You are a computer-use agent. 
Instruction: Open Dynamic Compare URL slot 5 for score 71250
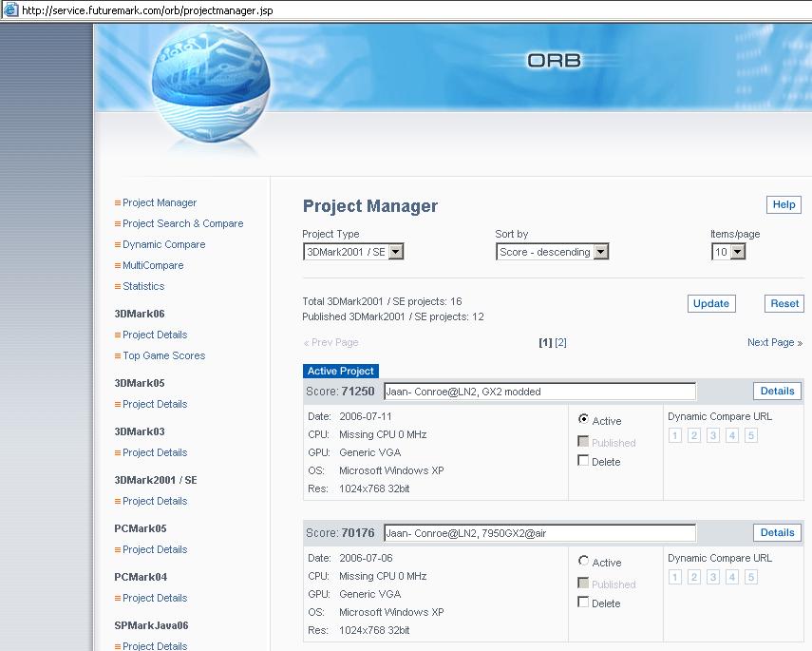(x=751, y=435)
